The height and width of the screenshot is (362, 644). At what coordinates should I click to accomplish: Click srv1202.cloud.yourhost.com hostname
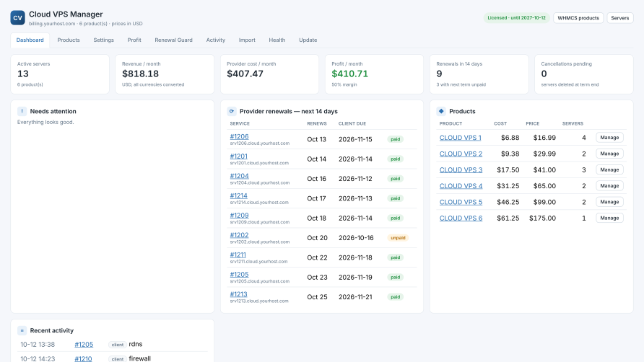click(260, 242)
